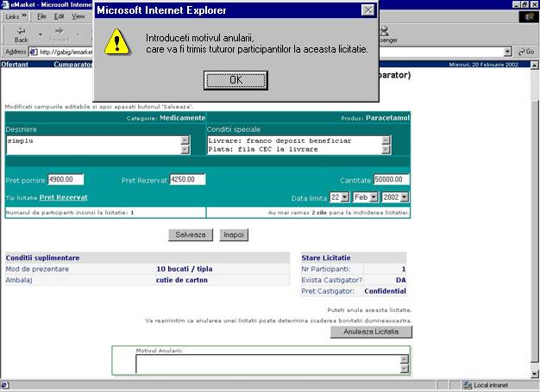
Task: Expand the year dropdown showing 2002
Action: click(403, 197)
